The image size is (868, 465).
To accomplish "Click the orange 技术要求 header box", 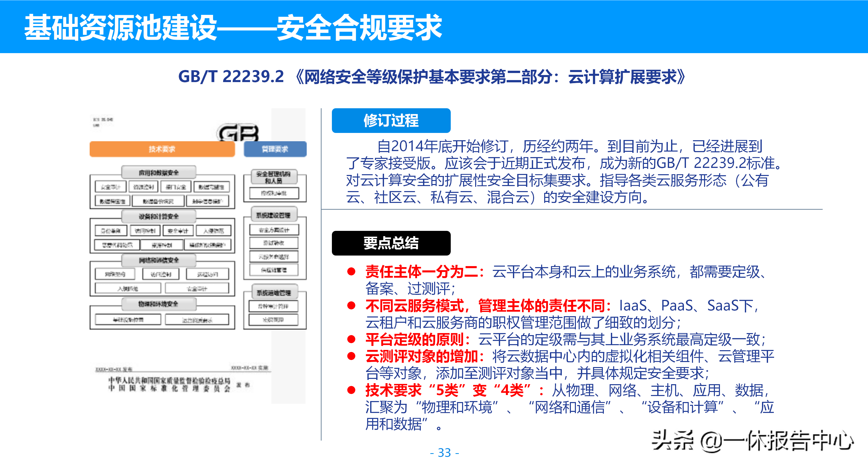I will coord(162,149).
